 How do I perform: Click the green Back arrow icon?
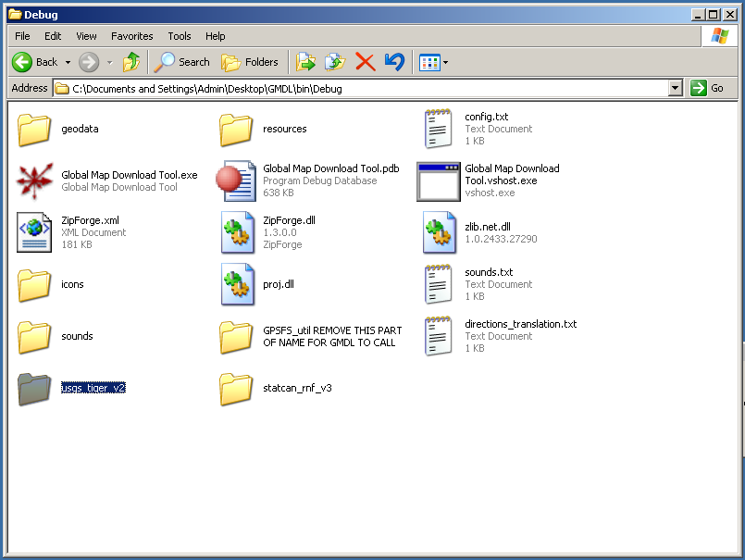click(x=22, y=62)
